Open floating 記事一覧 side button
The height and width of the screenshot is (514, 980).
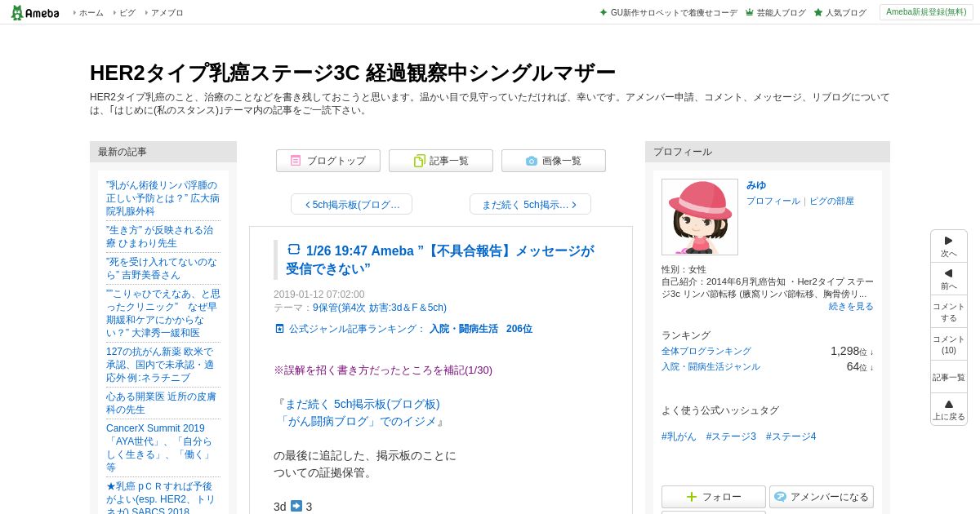coord(949,377)
